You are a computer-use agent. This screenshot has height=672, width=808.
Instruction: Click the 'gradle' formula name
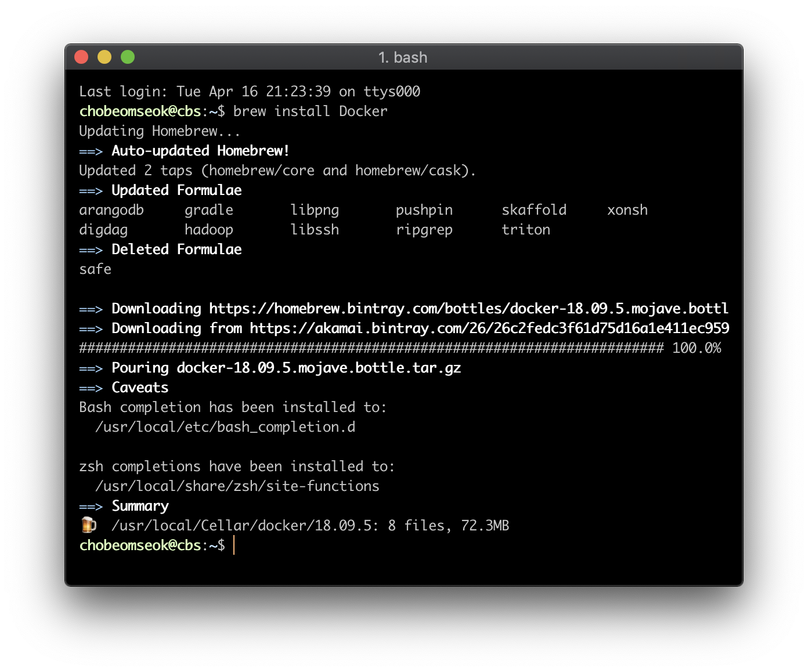click(209, 210)
